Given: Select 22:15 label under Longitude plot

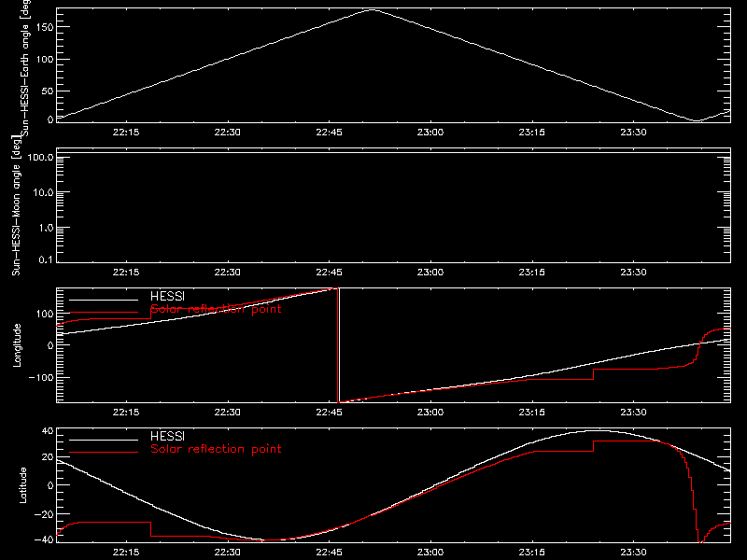Looking at the screenshot, I should [x=126, y=413].
